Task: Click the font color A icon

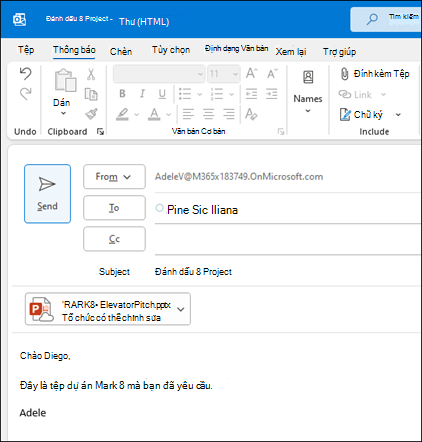Action: (154, 114)
